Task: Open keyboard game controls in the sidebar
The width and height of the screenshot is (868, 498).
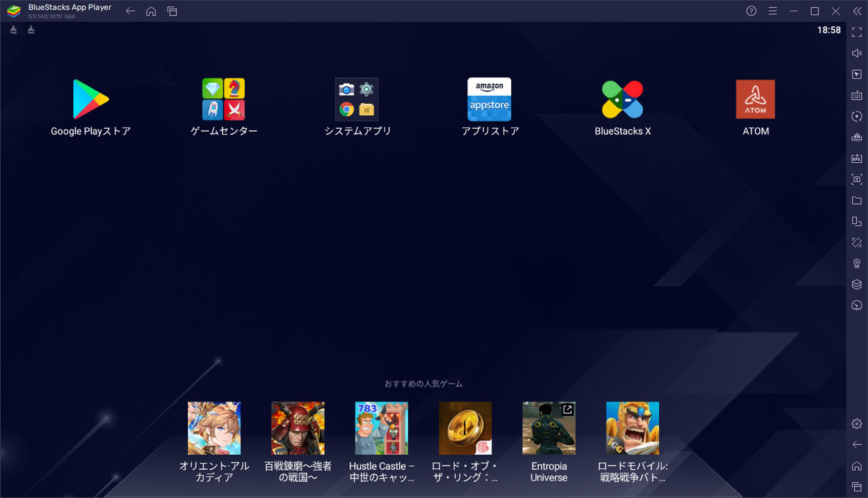Action: click(857, 95)
